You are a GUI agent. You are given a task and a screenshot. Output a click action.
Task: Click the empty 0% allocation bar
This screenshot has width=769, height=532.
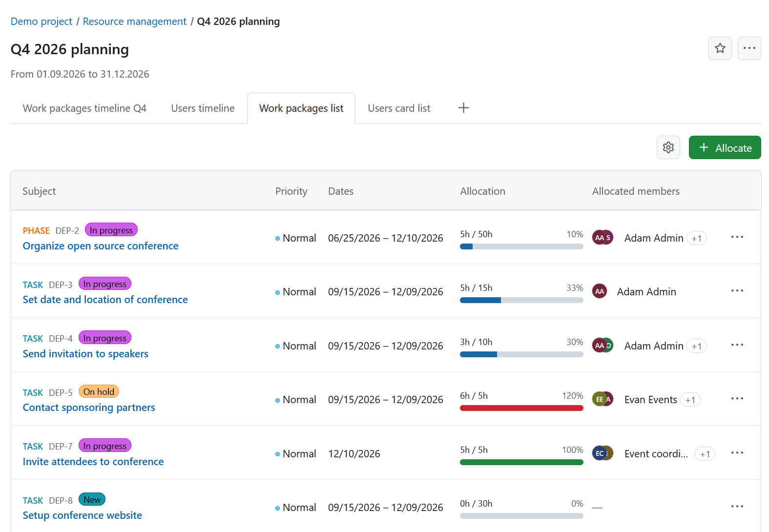tap(521, 516)
